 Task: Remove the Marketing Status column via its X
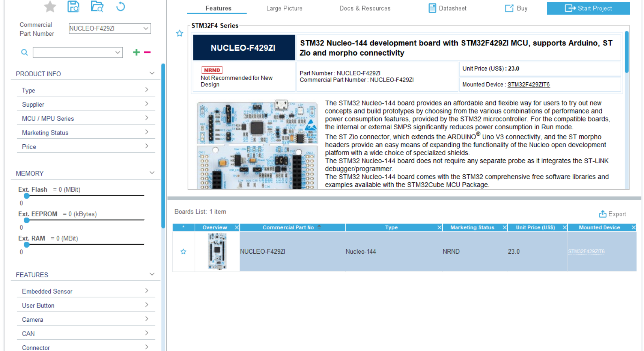click(505, 227)
